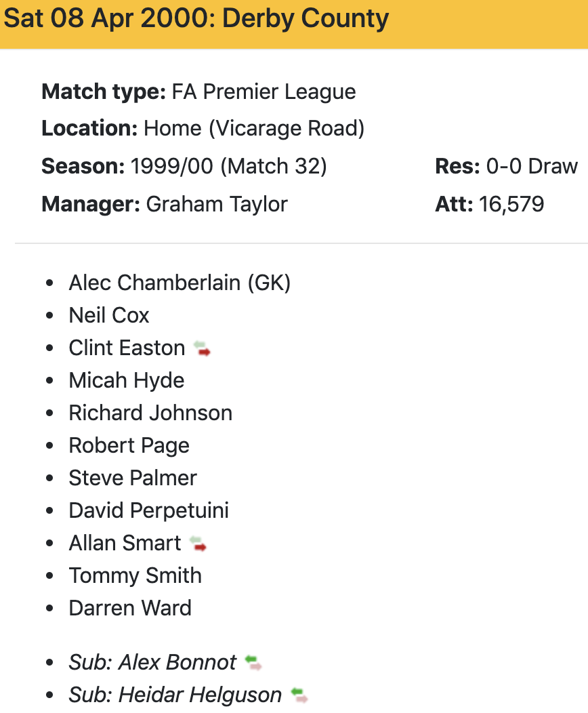588x713 pixels.
Task: Select Richard Johnson from lineup
Action: tap(150, 413)
